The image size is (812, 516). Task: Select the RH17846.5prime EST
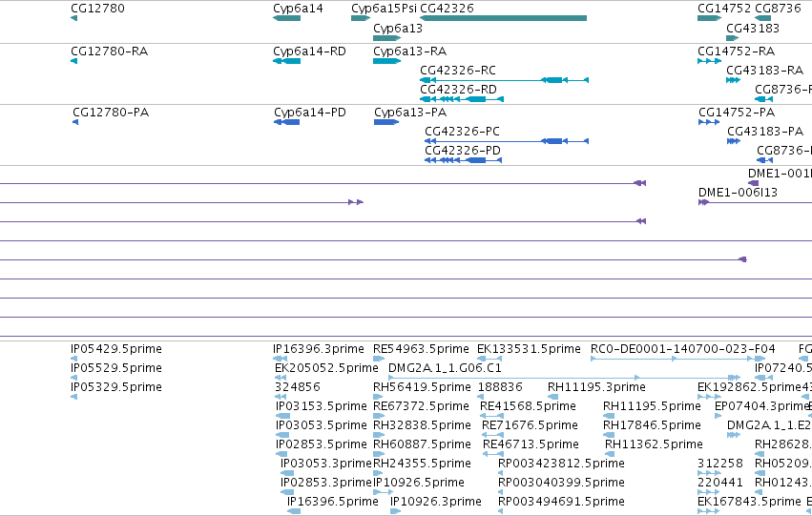pyautogui.click(x=609, y=435)
